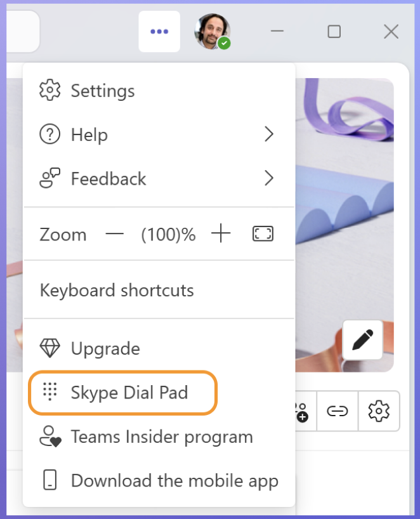The height and width of the screenshot is (519, 420).
Task: Maximize the Teams window
Action: click(334, 32)
